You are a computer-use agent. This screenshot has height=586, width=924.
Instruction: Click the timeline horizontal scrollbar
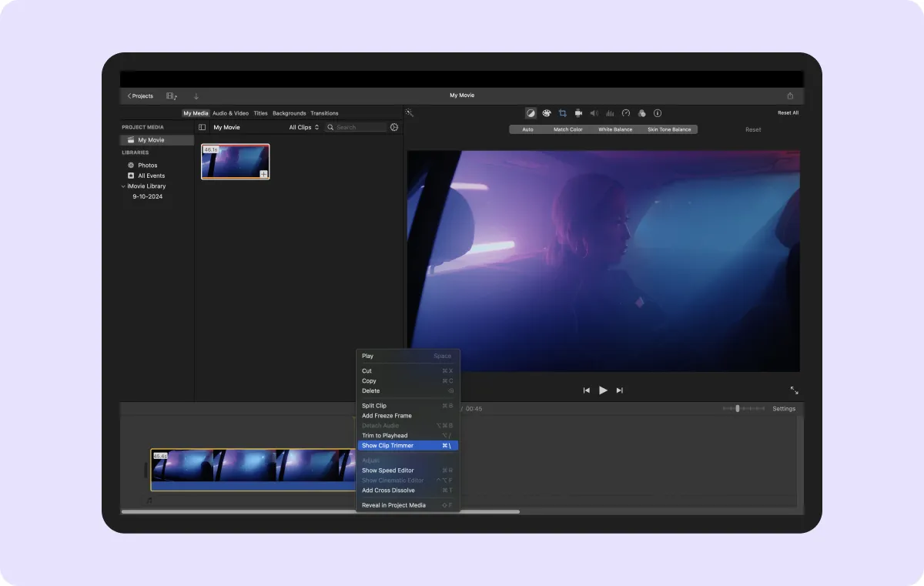pyautogui.click(x=320, y=511)
